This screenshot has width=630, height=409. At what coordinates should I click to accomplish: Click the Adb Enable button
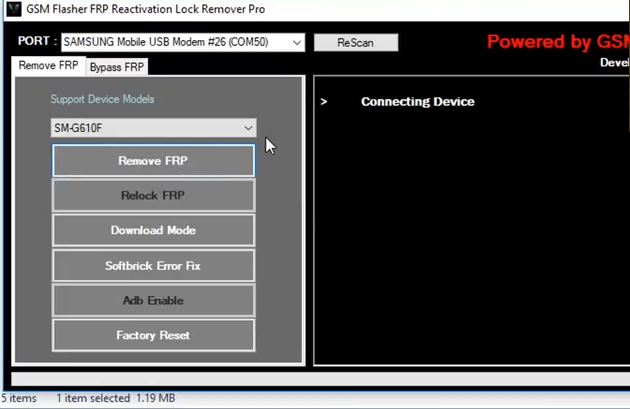[x=153, y=301]
